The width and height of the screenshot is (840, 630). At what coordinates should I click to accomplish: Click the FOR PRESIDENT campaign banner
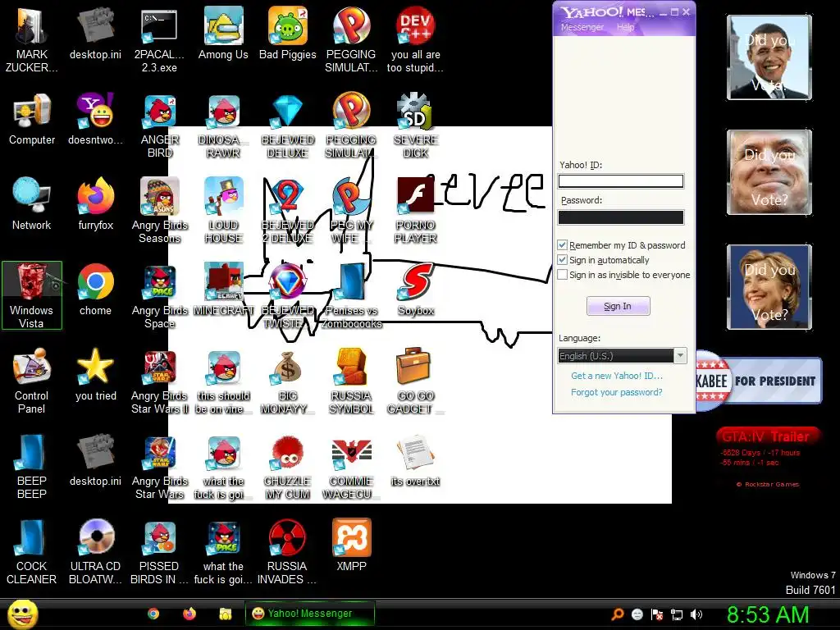click(759, 381)
